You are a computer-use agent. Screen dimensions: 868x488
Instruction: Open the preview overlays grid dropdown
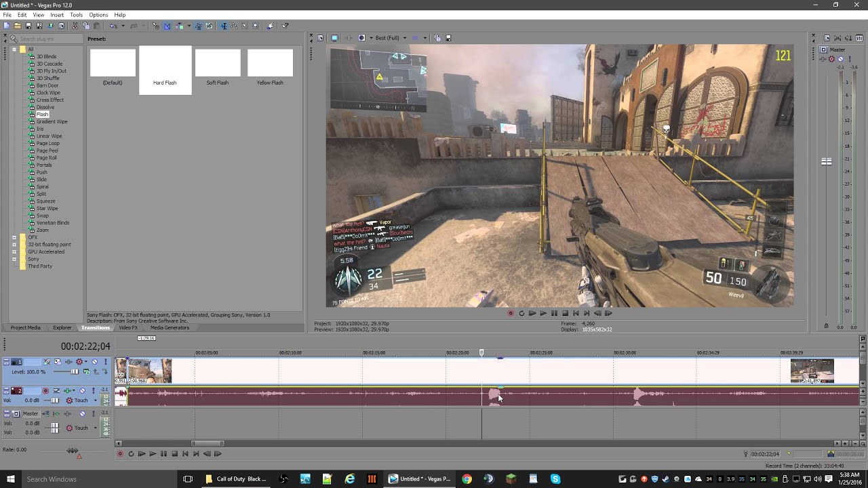click(x=425, y=38)
